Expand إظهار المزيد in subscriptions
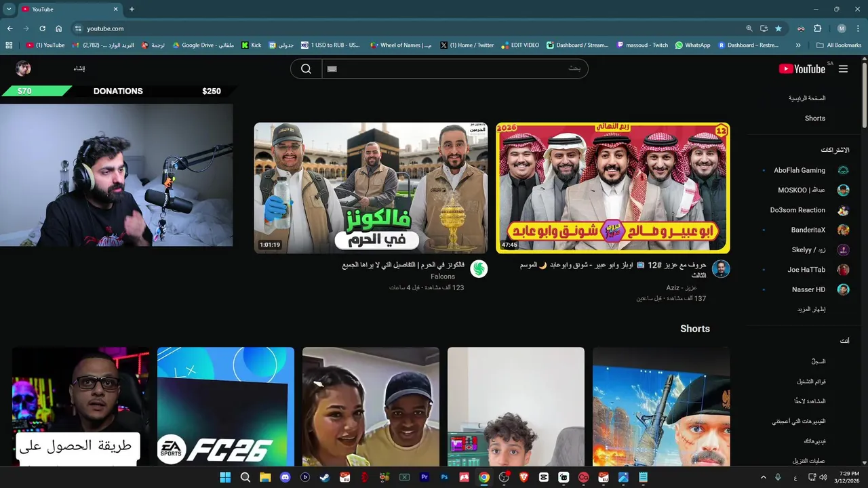 pos(811,309)
